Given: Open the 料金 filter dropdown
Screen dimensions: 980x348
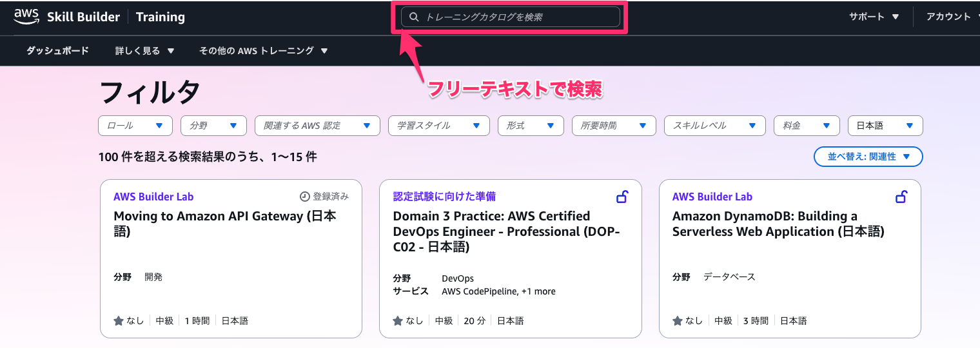Looking at the screenshot, I should click(x=807, y=126).
